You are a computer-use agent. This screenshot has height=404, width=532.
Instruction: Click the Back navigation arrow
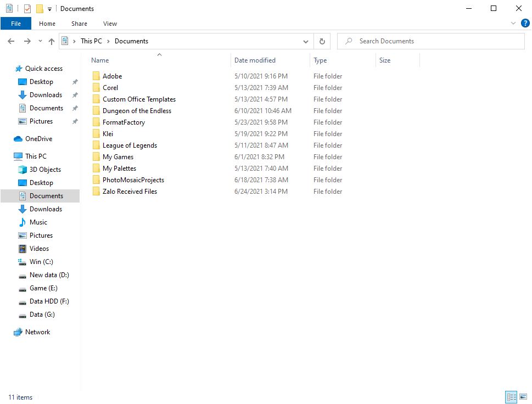[11, 41]
